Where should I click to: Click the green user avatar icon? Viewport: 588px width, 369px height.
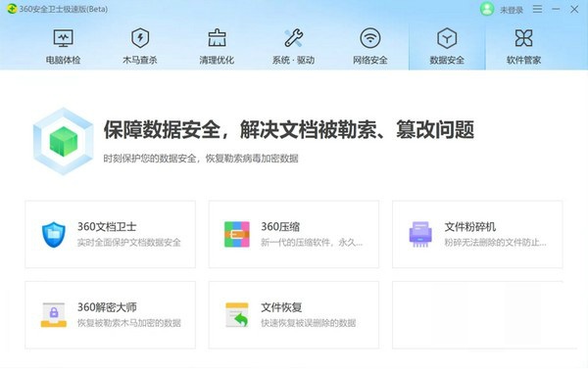487,9
